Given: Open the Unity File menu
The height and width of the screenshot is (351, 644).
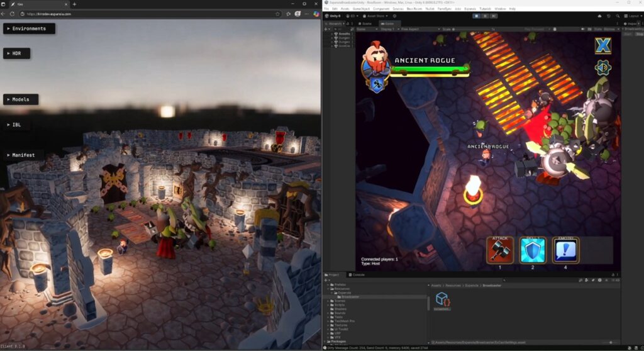Looking at the screenshot, I should point(326,9).
